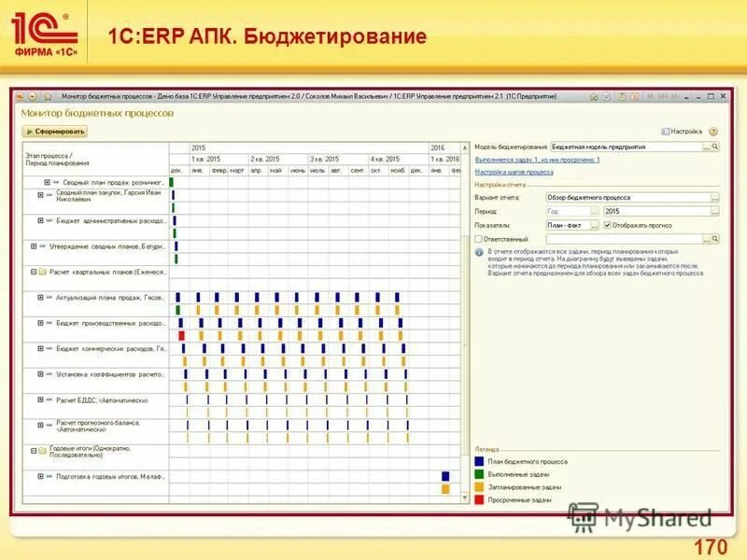747x560 pixels.
Task: Open the help question mark icon
Action: click(713, 132)
